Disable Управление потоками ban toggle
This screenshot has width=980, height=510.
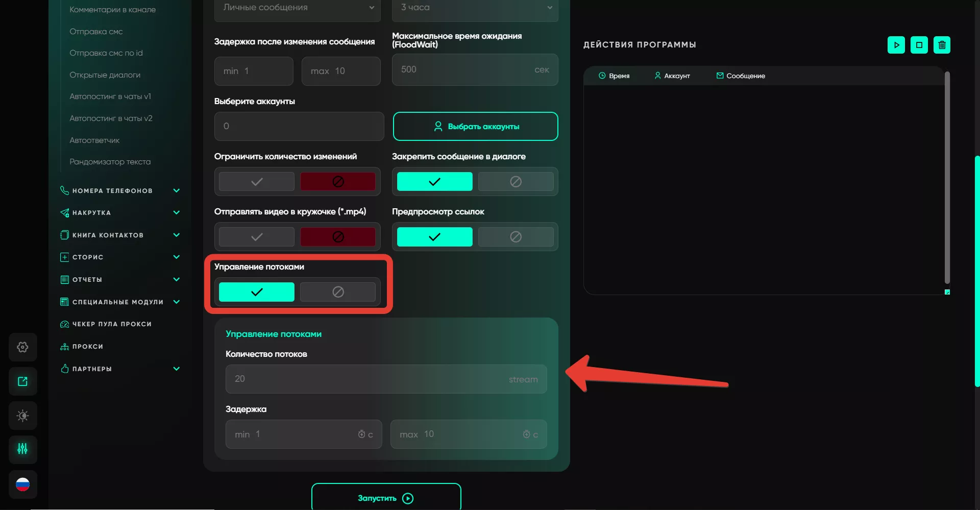[x=338, y=292]
